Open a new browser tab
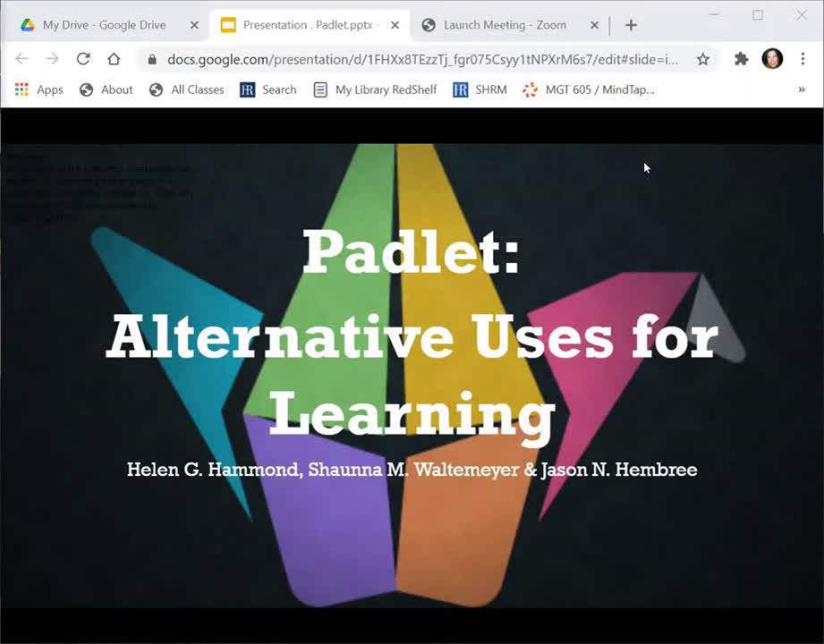 [631, 25]
